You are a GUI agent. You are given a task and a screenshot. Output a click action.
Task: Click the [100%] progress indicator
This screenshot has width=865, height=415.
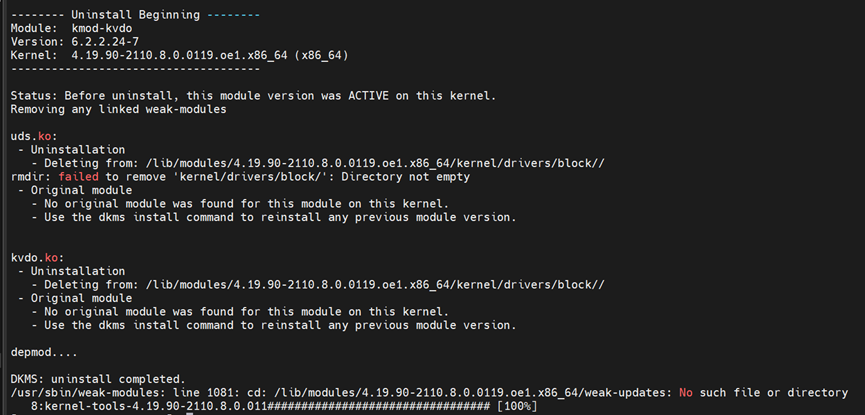(x=516, y=406)
